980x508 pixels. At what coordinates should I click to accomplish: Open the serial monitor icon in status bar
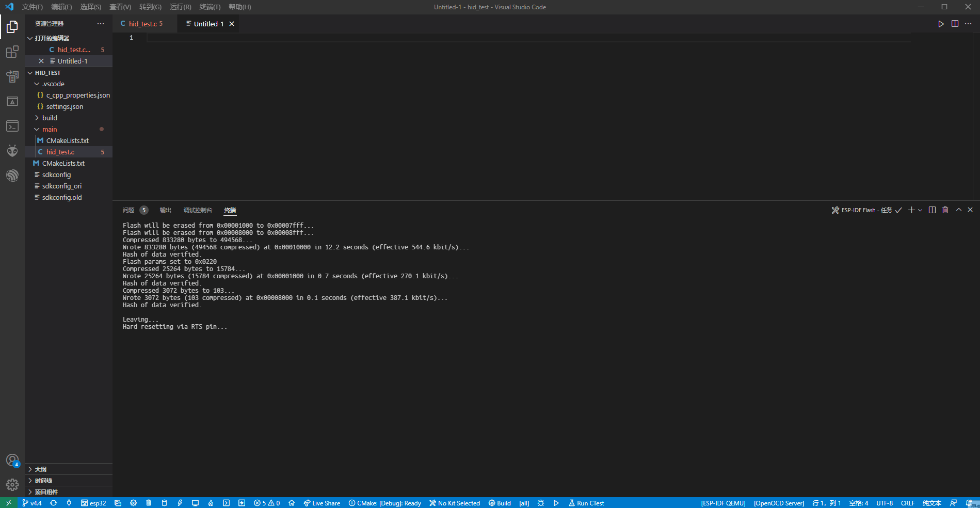195,502
